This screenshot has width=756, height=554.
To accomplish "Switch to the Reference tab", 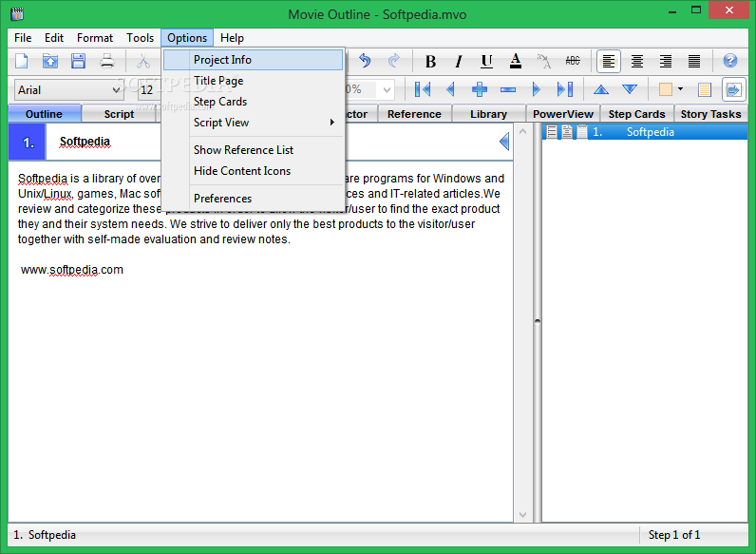I will click(x=414, y=114).
